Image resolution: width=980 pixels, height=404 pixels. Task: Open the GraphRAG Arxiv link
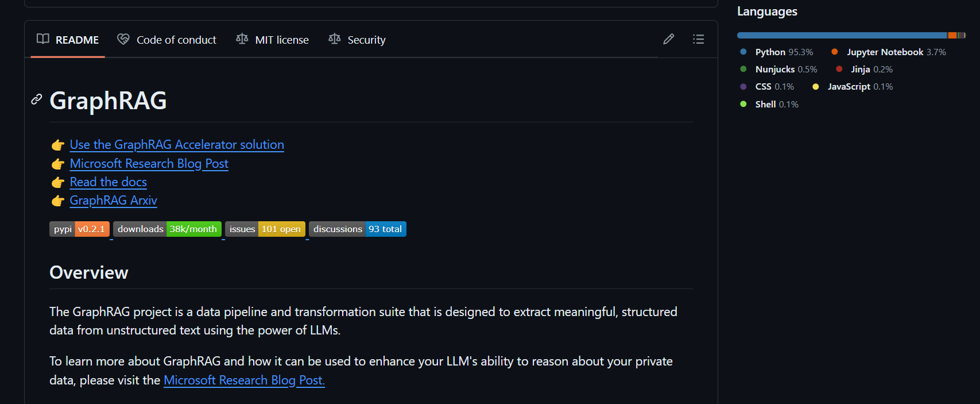(113, 201)
